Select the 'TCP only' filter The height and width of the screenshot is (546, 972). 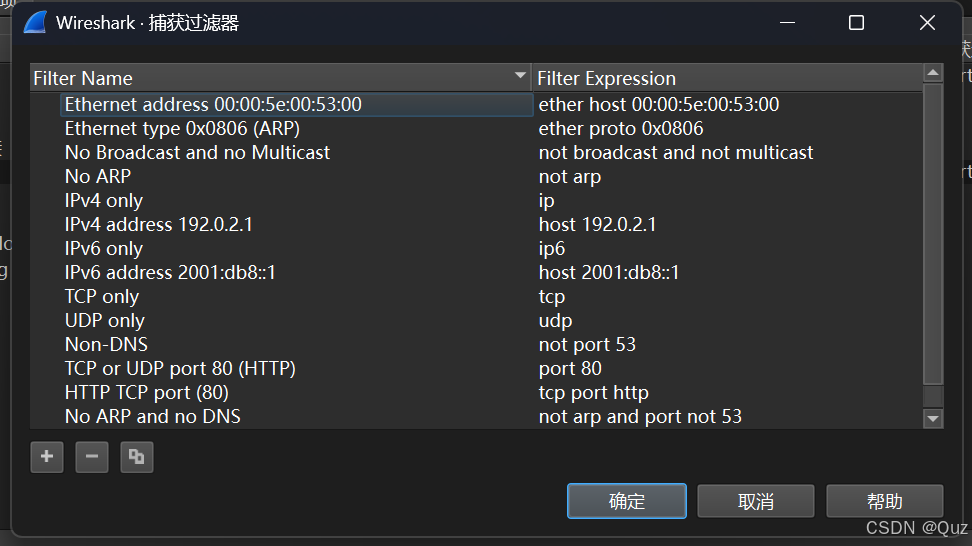102,297
